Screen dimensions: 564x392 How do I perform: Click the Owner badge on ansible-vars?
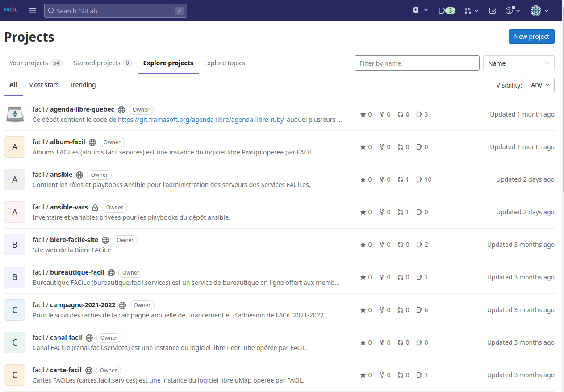pos(115,208)
